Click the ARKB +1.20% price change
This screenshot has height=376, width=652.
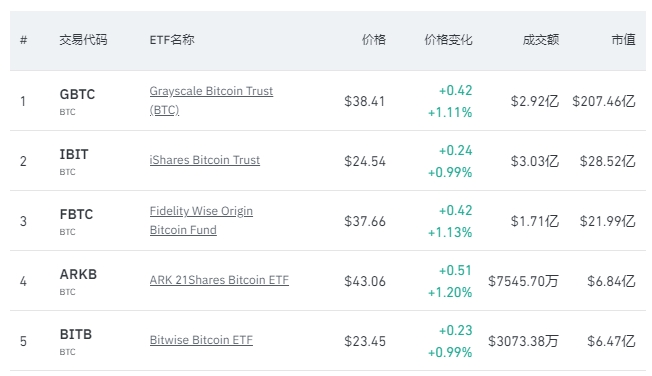pos(450,292)
